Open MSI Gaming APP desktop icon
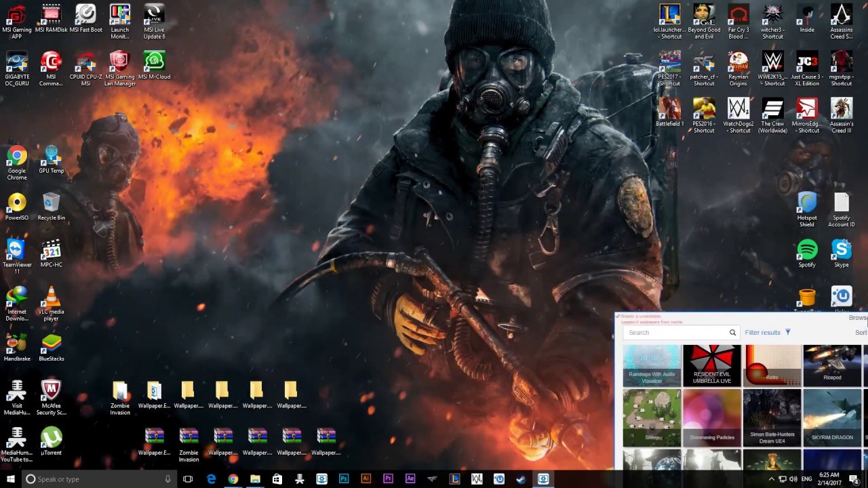The width and height of the screenshot is (868, 488). coord(17,21)
